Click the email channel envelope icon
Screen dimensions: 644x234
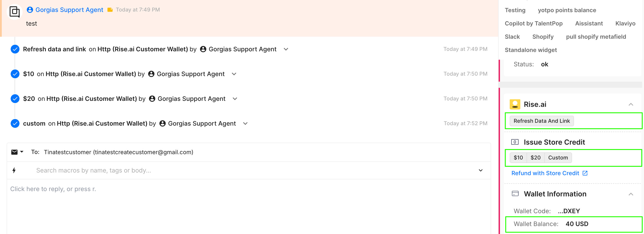14,152
